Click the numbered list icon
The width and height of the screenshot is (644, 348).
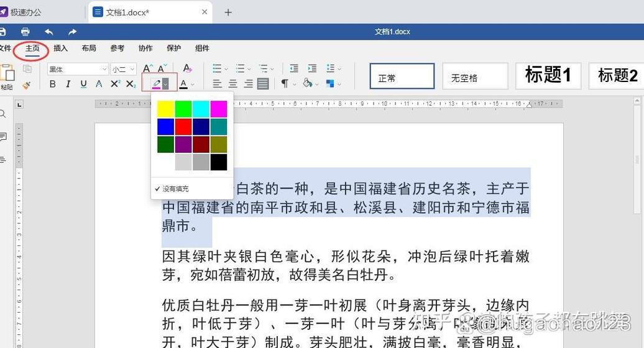(241, 68)
